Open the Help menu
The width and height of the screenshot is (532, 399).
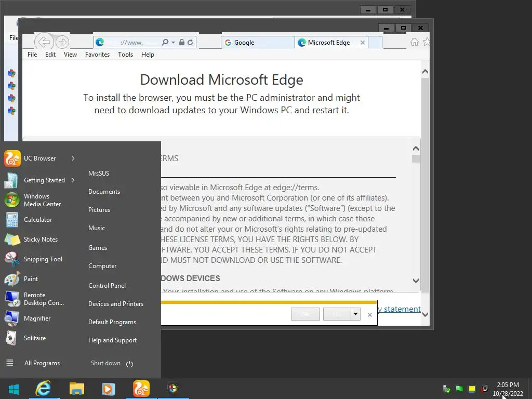tap(148, 54)
